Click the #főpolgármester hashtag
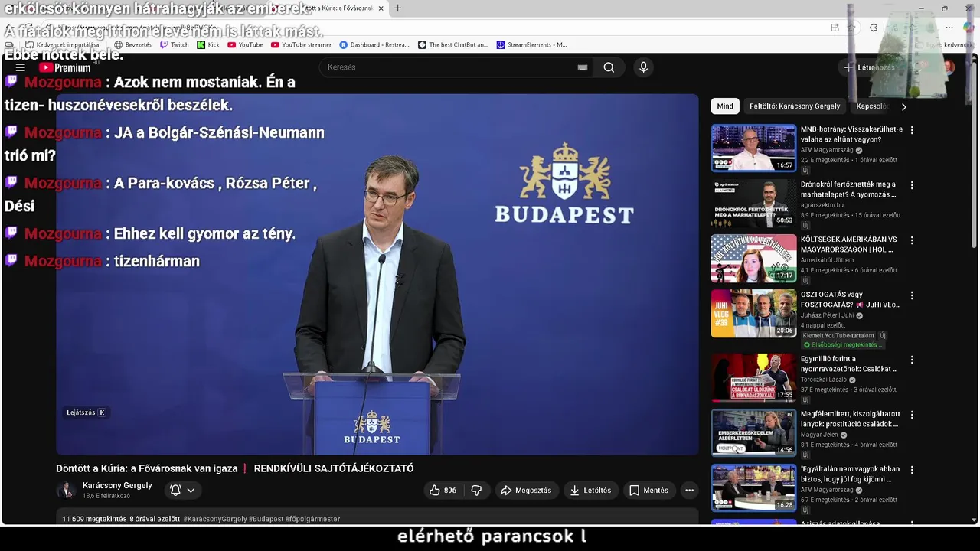The height and width of the screenshot is (551, 980). click(x=312, y=519)
